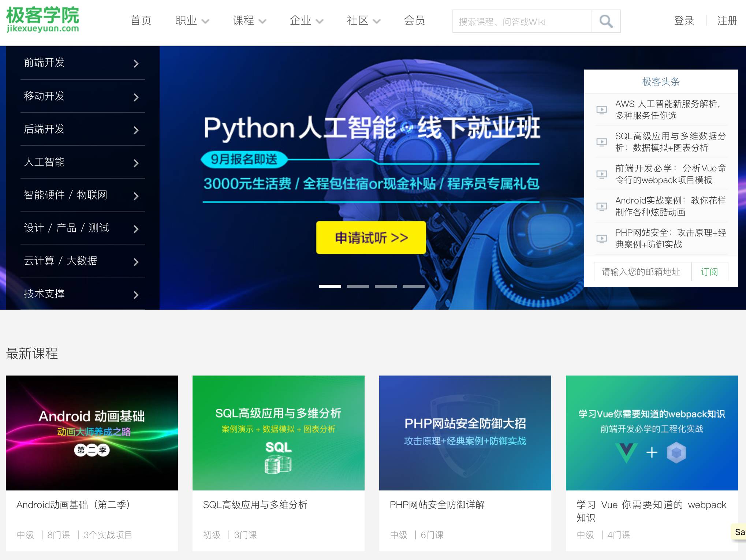Switch to the second banner slide indicator
Viewport: 746px width, 560px height.
tap(358, 286)
